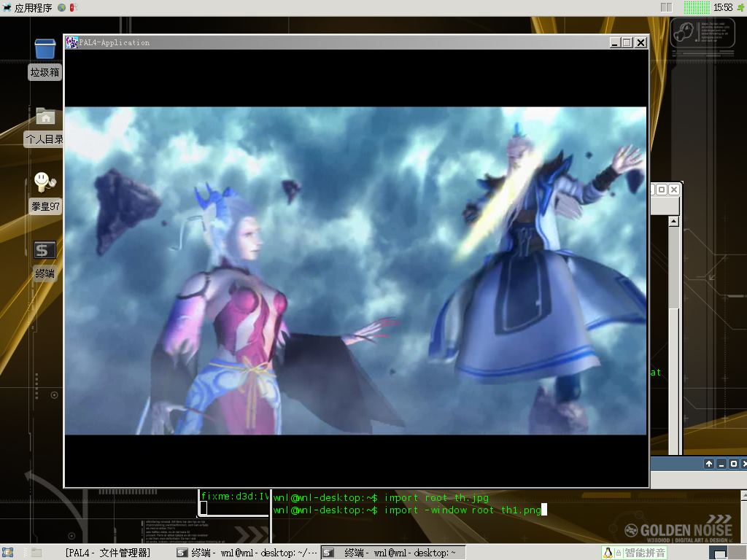The image size is (747, 560).
Task: Switch to the [PAL4 - 文件管理器] taskbar button
Action: pyautogui.click(x=100, y=553)
